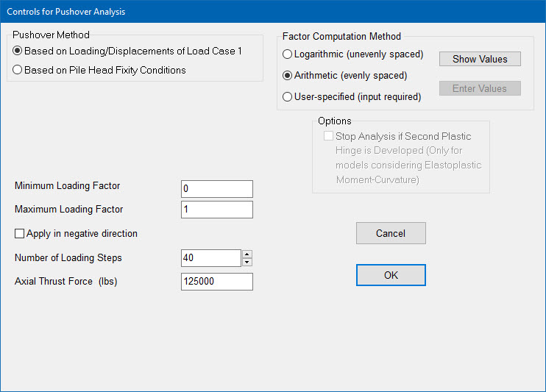This screenshot has height=392, width=546.
Task: Click the Number of Loading Steps label
Action: tap(68, 257)
